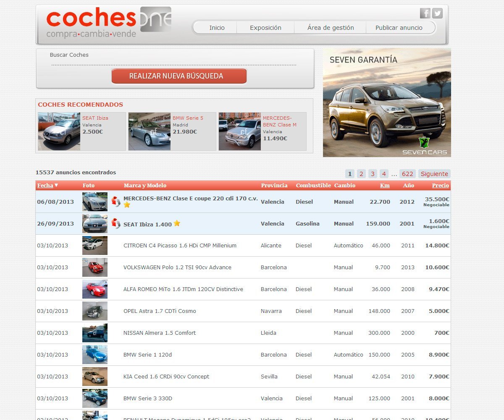Screen dimensions: 504x420
Task: Click the Volkswagen Polo listing photo
Action: (x=95, y=267)
